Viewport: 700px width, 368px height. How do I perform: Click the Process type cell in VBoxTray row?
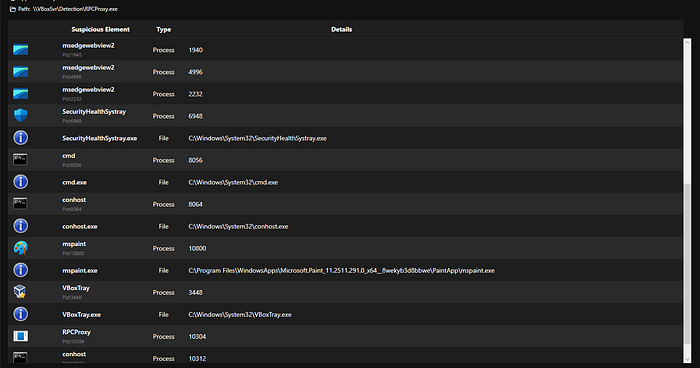[163, 293]
